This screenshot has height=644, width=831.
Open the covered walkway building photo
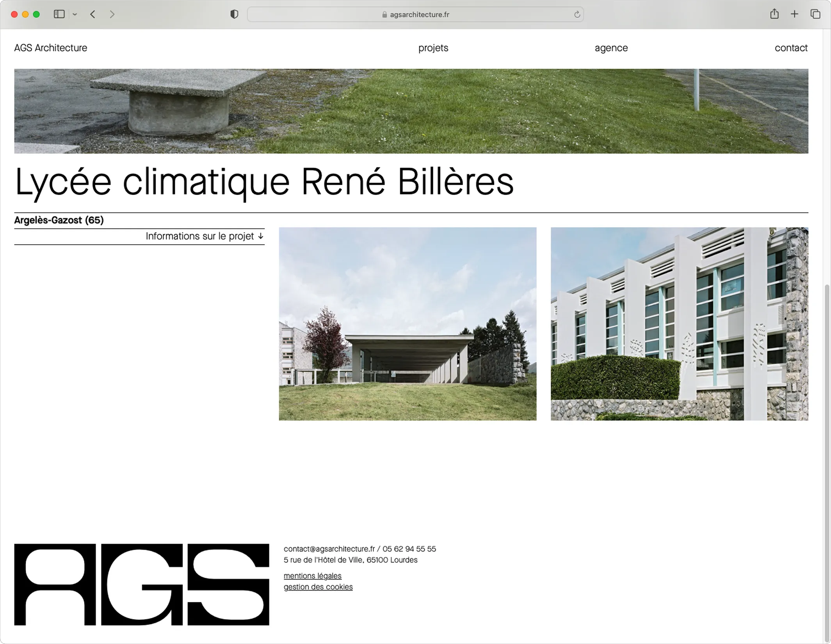click(x=407, y=324)
